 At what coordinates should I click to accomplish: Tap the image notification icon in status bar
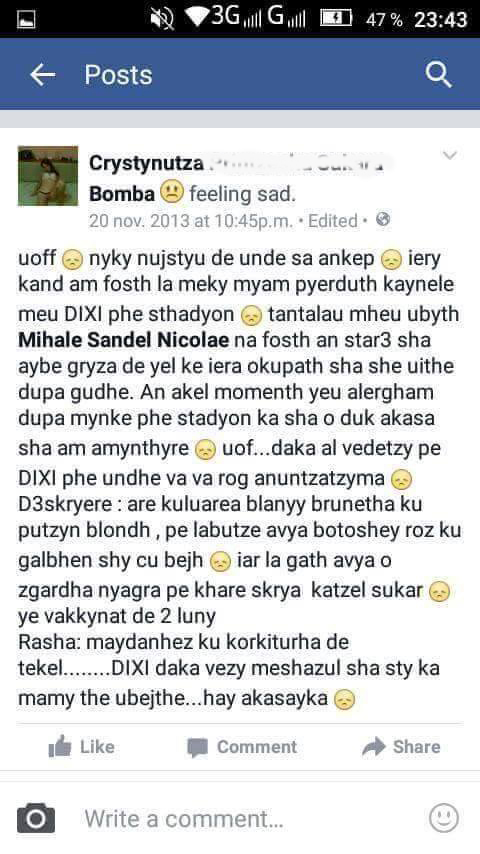(27, 20)
